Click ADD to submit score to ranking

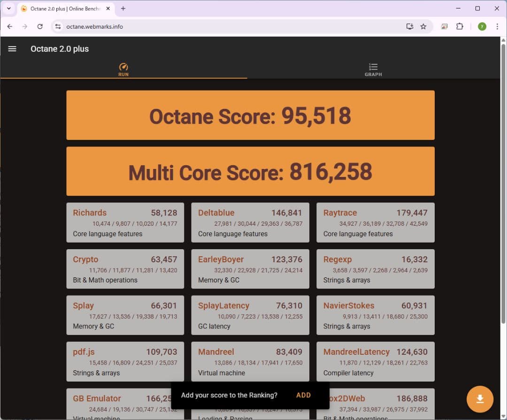(x=303, y=395)
